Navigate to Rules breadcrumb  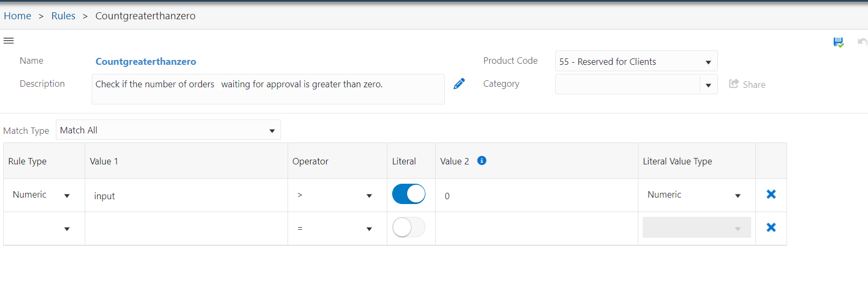click(63, 16)
